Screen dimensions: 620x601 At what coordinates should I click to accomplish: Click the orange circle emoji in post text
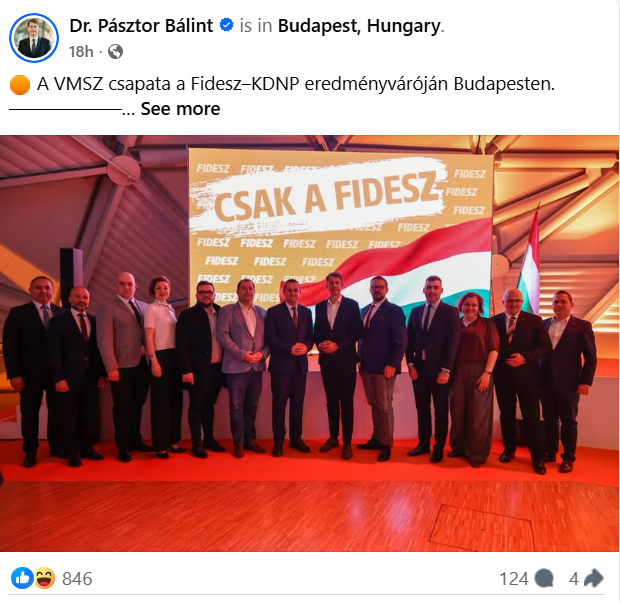tap(20, 84)
